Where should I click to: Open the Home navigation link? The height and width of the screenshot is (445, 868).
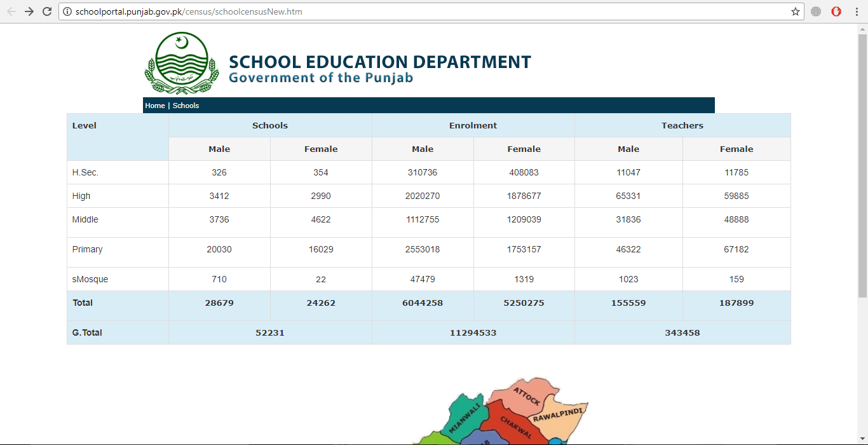(155, 106)
